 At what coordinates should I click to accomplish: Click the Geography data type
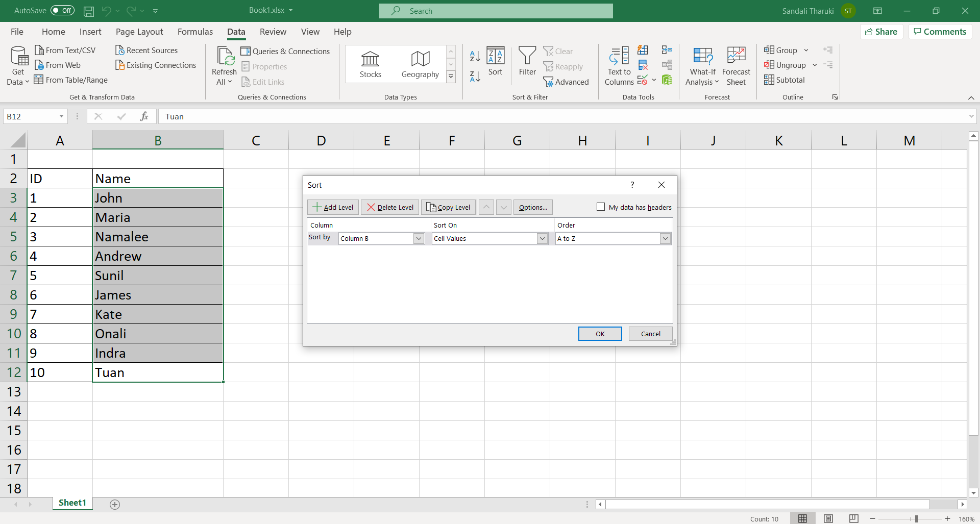pyautogui.click(x=419, y=64)
